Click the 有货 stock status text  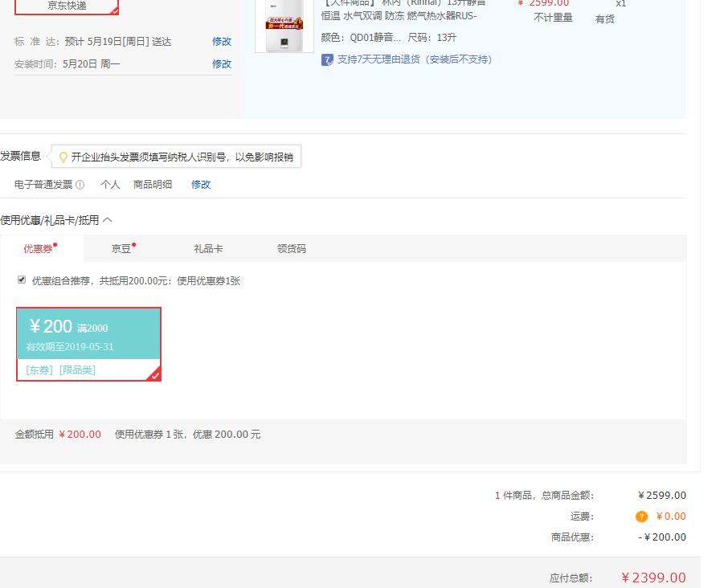click(x=605, y=19)
